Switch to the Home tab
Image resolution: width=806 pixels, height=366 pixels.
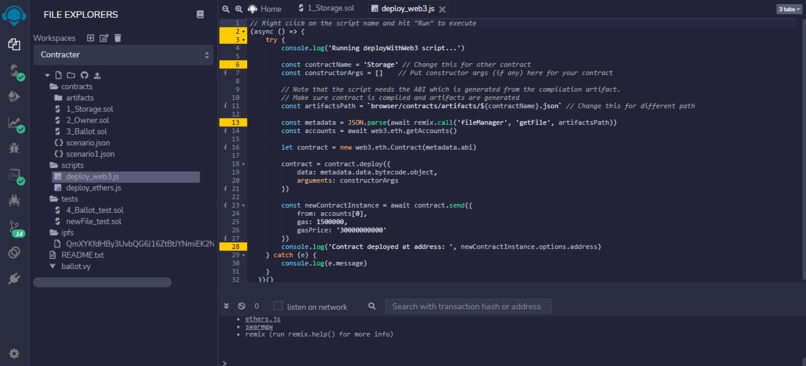tap(265, 9)
